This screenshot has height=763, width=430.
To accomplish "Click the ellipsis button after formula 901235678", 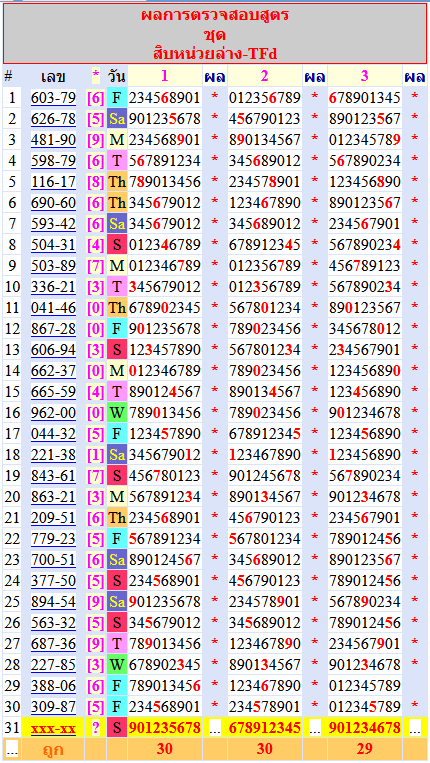I will coord(215,728).
